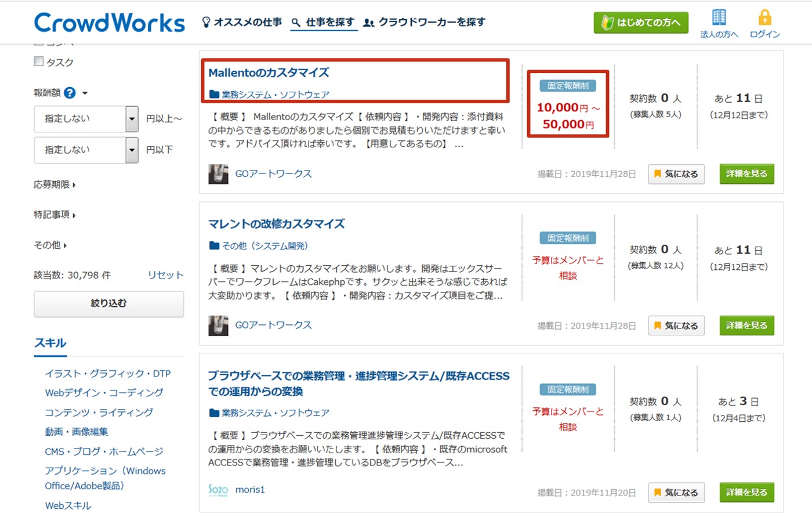Open the 円以下 maximum reward dropdown
Screen dimensions: 812x517
pos(86,150)
